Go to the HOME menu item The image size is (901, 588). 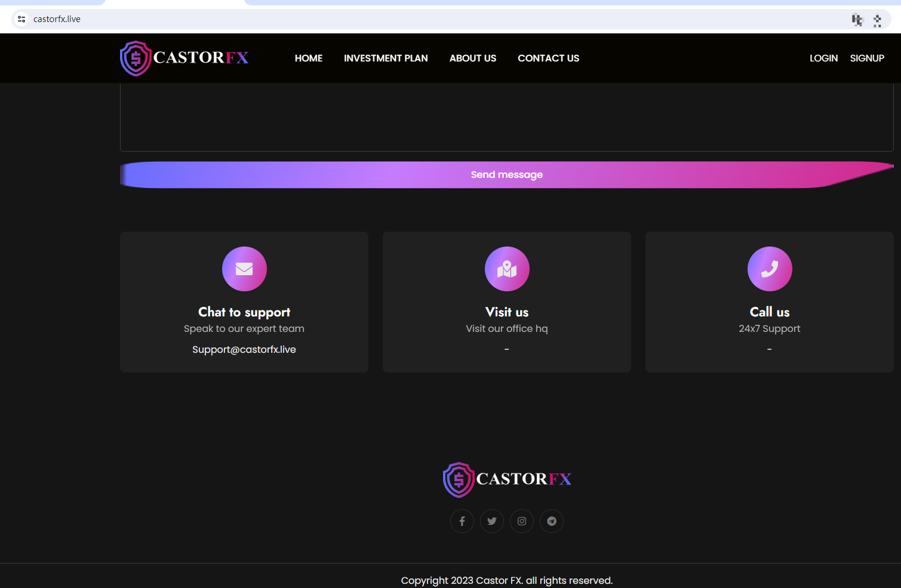(309, 58)
